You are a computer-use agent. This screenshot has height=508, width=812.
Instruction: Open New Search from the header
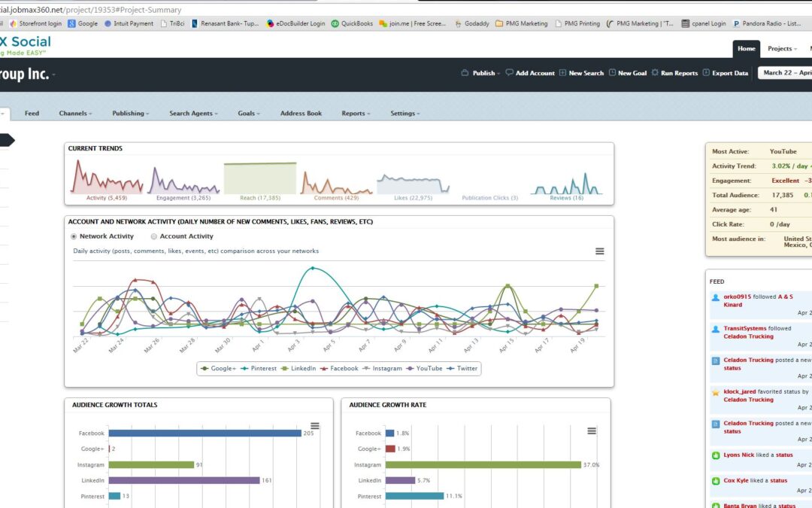coord(562,73)
